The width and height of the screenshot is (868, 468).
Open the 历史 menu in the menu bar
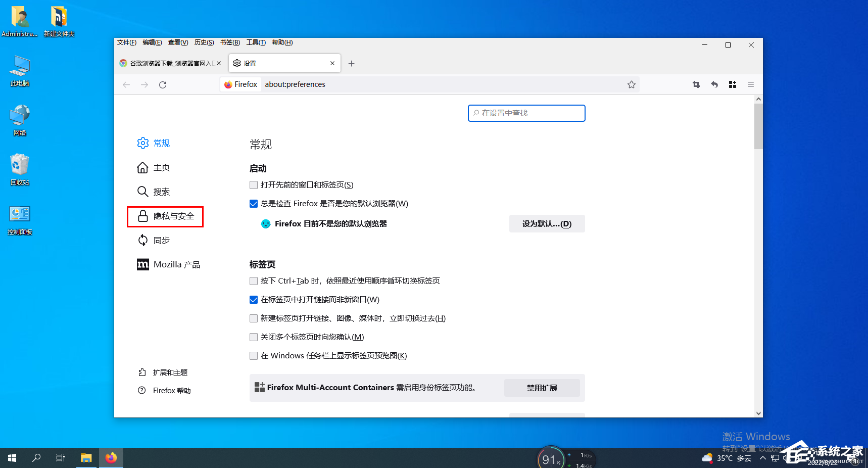click(204, 42)
